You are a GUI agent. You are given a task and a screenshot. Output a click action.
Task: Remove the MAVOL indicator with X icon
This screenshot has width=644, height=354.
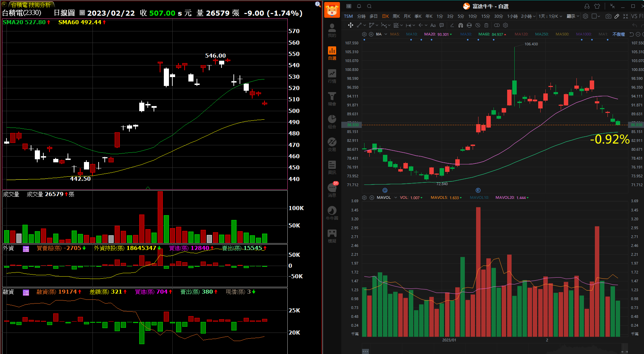[x=372, y=197]
